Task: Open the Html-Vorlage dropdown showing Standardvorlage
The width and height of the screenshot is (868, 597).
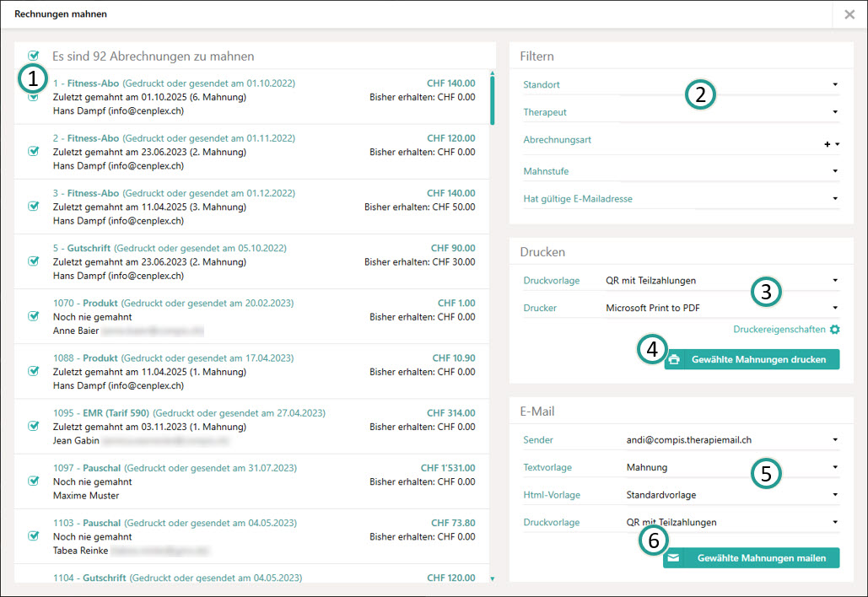Action: point(835,495)
